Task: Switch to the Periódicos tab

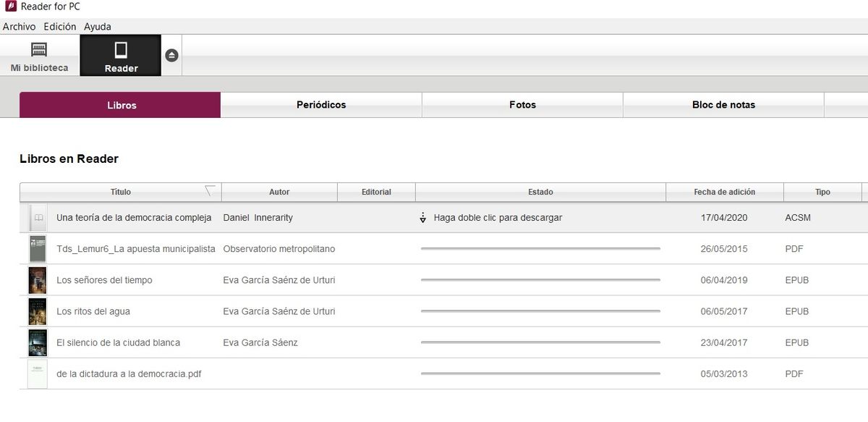Action: (321, 105)
